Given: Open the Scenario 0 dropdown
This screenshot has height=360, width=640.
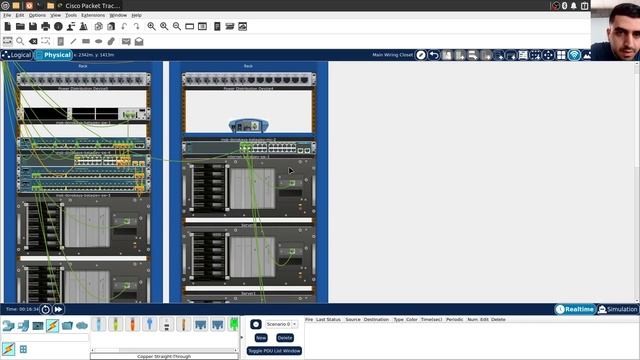Looking at the screenshot, I should click(281, 324).
